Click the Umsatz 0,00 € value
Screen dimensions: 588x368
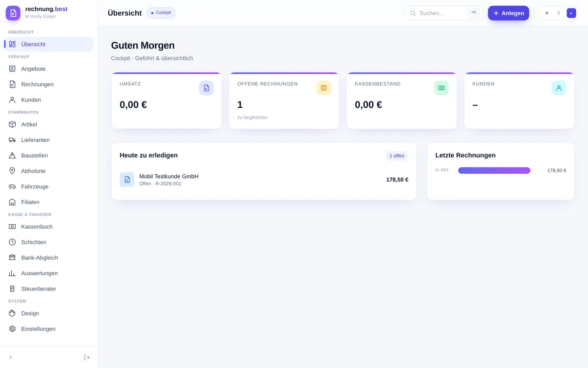133,105
